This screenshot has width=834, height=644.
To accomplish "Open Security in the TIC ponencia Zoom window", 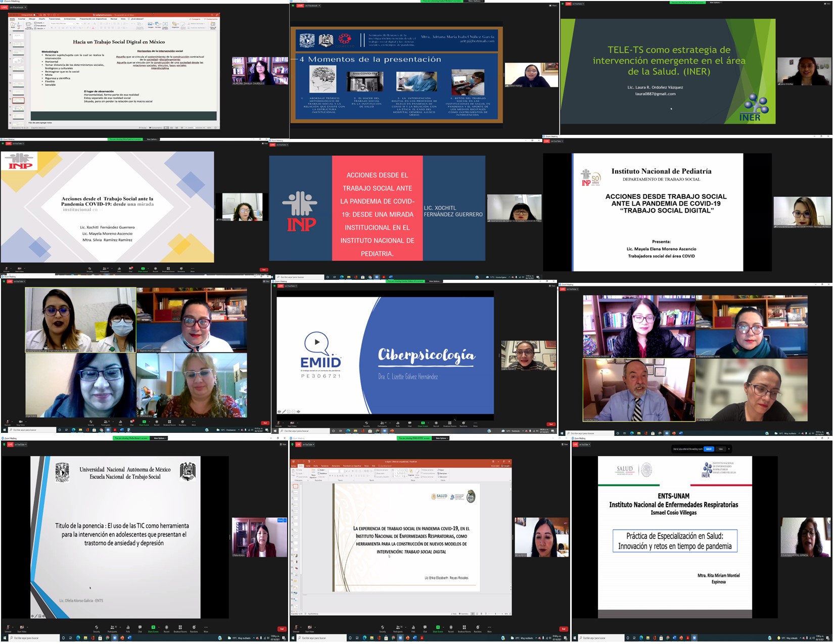I will pos(97,629).
